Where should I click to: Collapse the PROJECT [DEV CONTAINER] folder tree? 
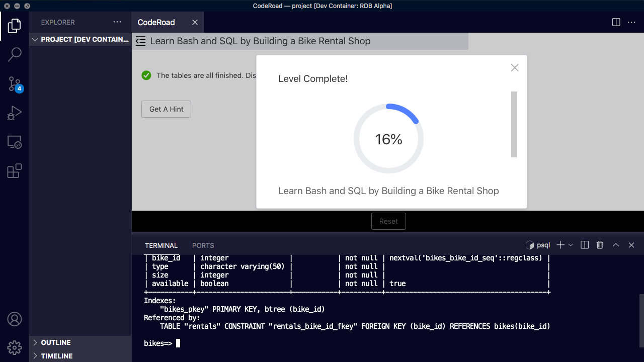click(x=35, y=39)
